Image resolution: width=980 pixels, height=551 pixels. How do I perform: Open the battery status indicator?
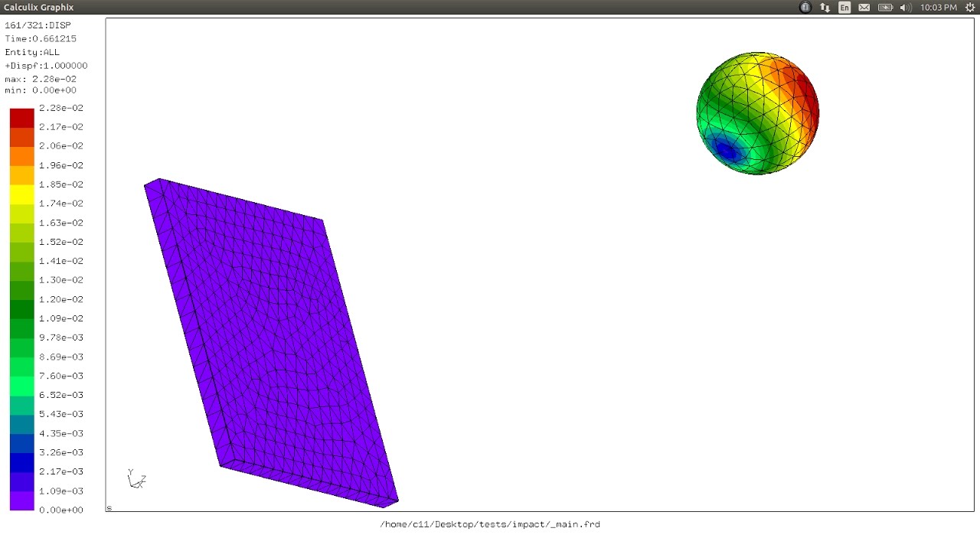[885, 7]
